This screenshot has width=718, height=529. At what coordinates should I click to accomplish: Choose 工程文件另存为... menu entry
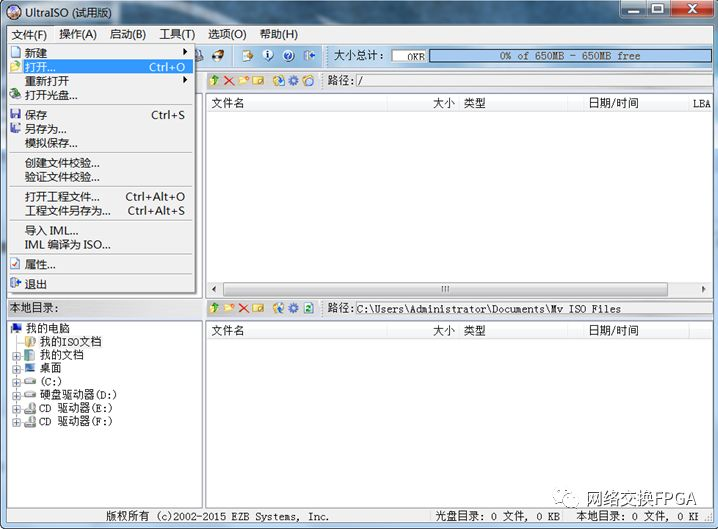click(x=101, y=211)
